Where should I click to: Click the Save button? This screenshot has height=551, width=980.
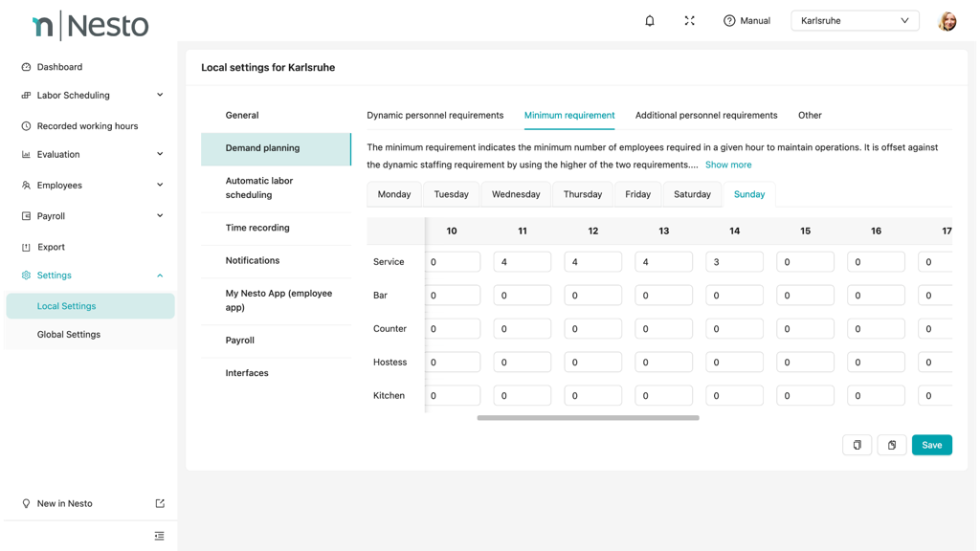(931, 445)
